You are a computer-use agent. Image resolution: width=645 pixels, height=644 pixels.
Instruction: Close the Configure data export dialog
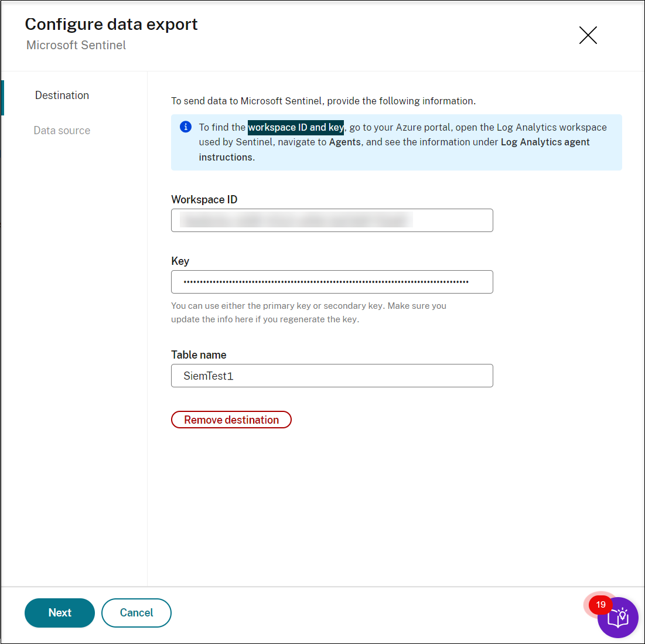pyautogui.click(x=588, y=35)
